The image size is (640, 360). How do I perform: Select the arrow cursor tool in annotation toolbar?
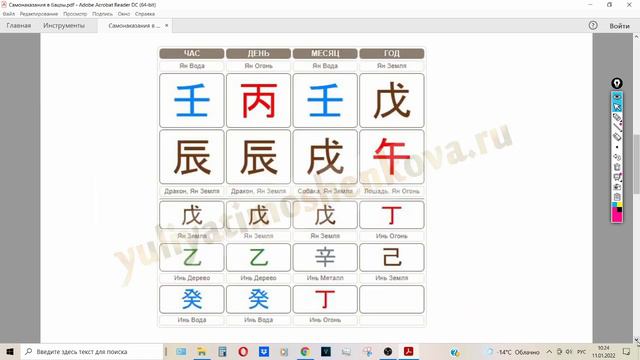[x=617, y=107]
